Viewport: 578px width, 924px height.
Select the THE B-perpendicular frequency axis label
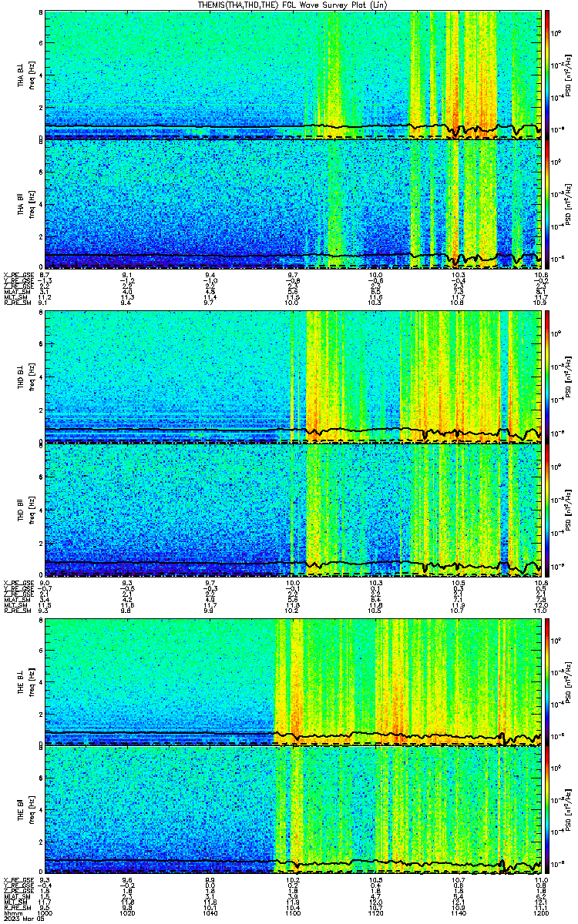pos(28,681)
